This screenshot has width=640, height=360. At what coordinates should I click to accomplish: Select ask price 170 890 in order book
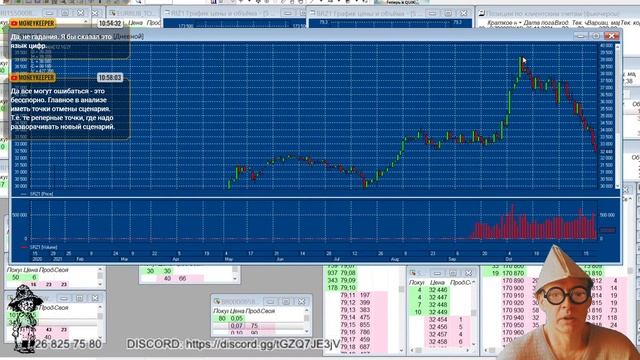[513, 281]
